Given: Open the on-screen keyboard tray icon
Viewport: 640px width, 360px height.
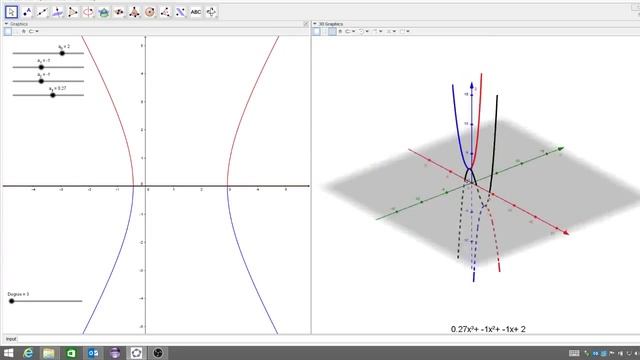Looking at the screenshot, I should point(574,353).
